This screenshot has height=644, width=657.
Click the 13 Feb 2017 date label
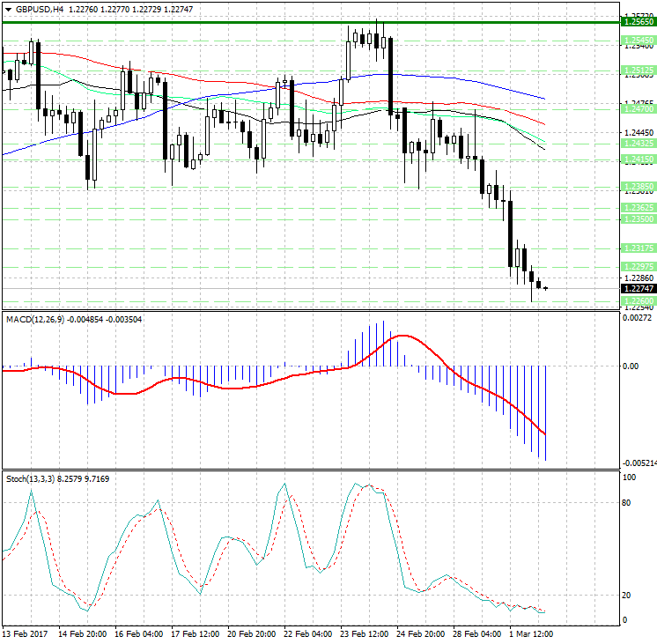click(x=25, y=633)
